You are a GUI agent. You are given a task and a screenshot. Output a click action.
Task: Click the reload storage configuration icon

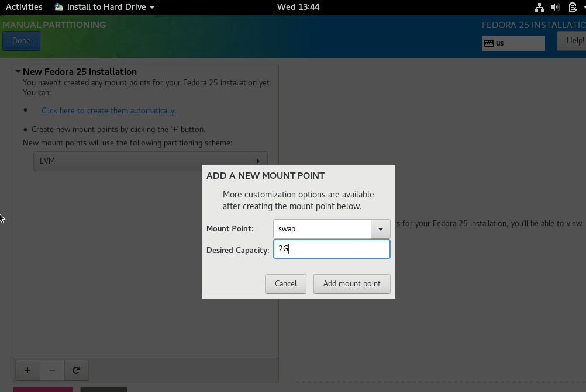[x=76, y=370]
